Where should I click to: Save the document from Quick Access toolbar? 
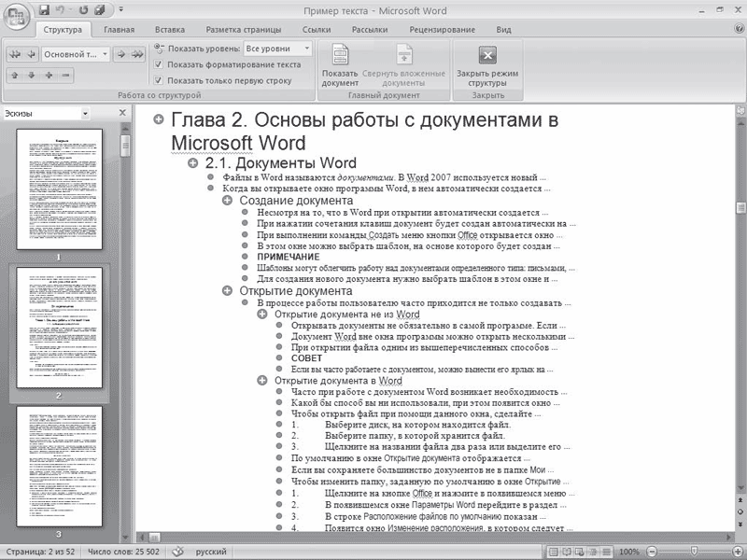point(44,10)
